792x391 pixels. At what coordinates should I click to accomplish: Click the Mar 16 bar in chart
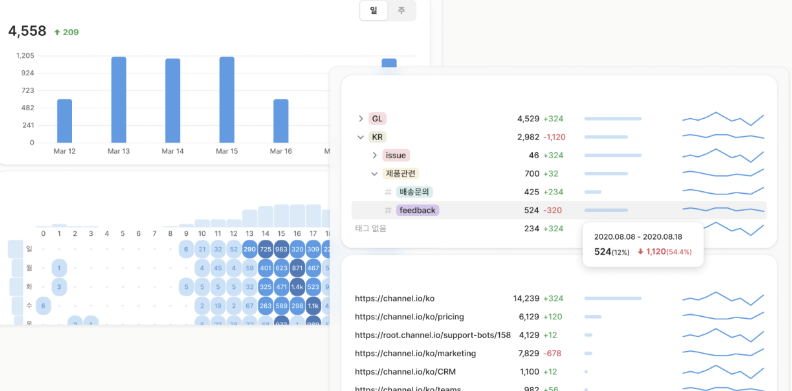point(281,121)
